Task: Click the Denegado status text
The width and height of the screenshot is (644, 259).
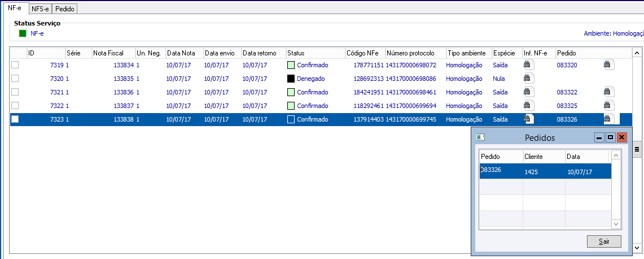Action: pyautogui.click(x=311, y=79)
